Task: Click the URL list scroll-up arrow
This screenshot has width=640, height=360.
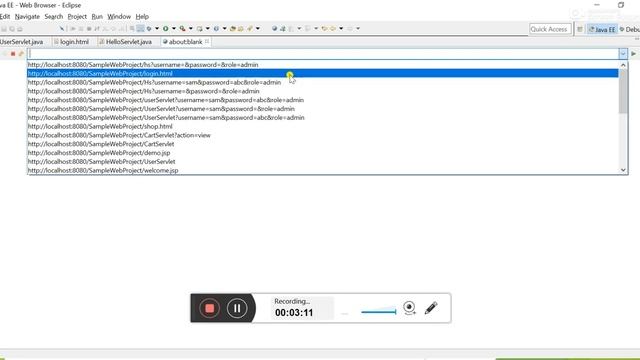Action: [x=623, y=64]
